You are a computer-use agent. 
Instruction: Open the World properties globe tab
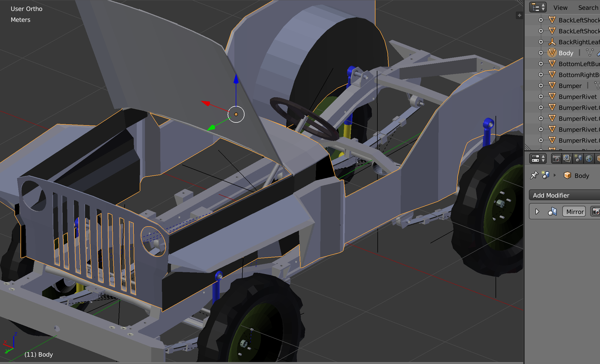point(589,158)
